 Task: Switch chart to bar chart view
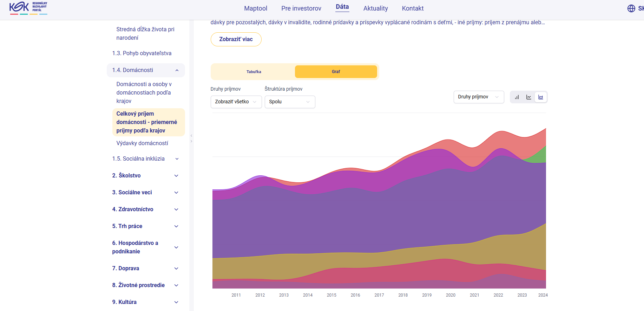click(x=517, y=97)
